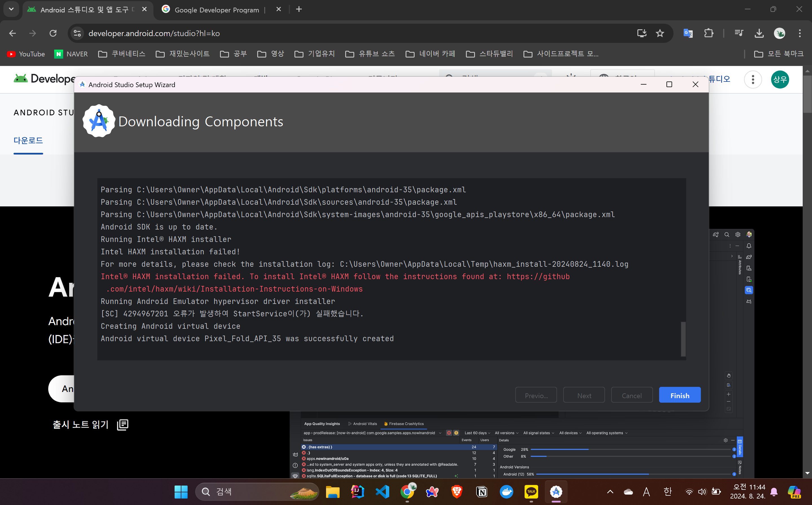Open the webpage three-dot more menu

click(x=753, y=80)
